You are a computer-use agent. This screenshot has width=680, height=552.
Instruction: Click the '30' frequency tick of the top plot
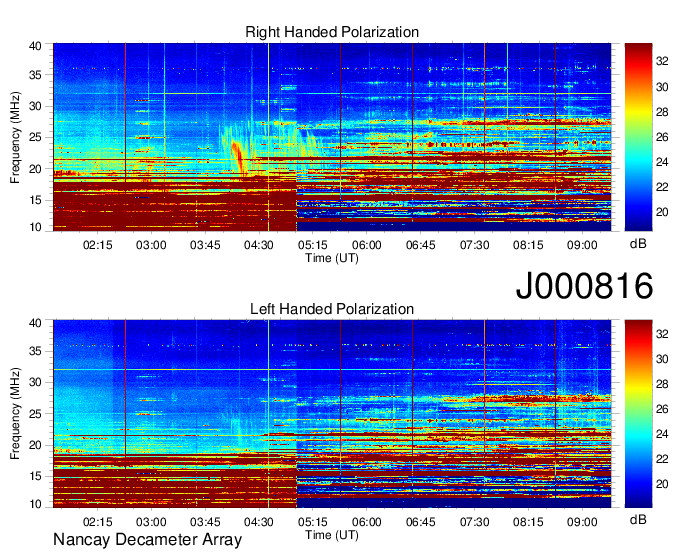(x=35, y=106)
